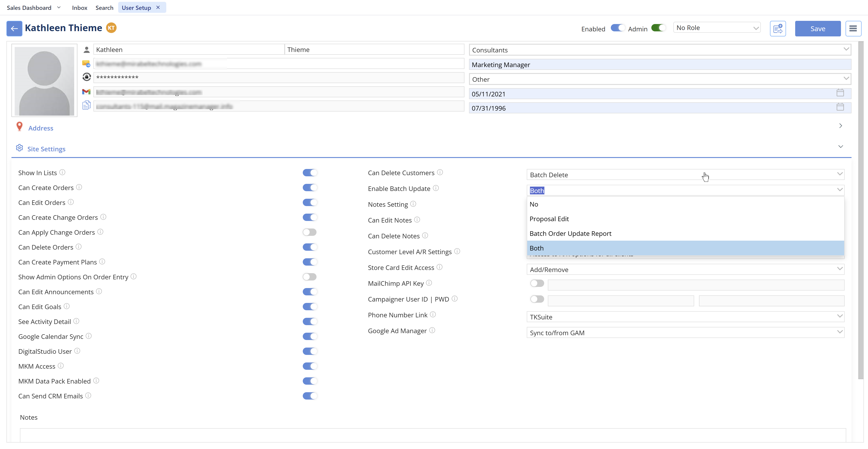Click the red Address map pin icon
868x449 pixels.
(19, 127)
